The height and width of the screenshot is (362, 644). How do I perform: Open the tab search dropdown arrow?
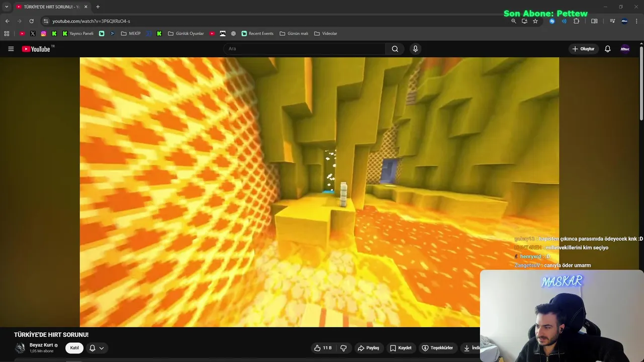pyautogui.click(x=7, y=7)
